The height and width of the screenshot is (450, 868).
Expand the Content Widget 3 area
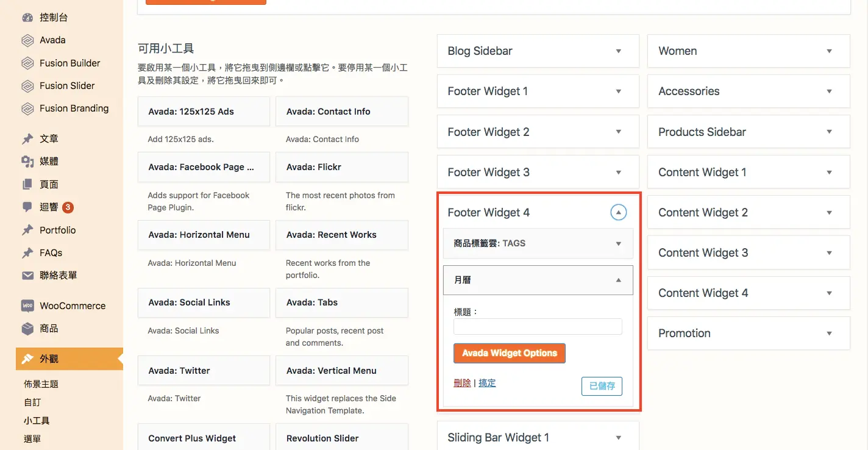click(829, 253)
